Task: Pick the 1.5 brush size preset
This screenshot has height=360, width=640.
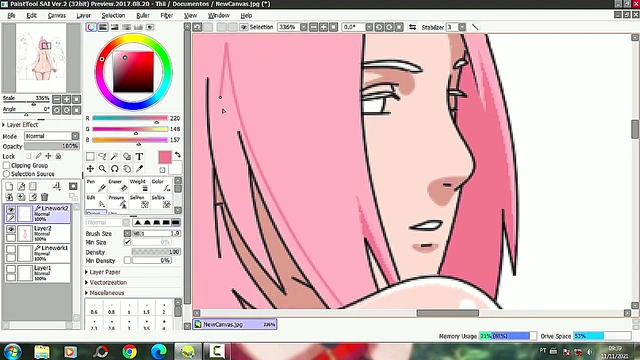Action: (x=146, y=309)
